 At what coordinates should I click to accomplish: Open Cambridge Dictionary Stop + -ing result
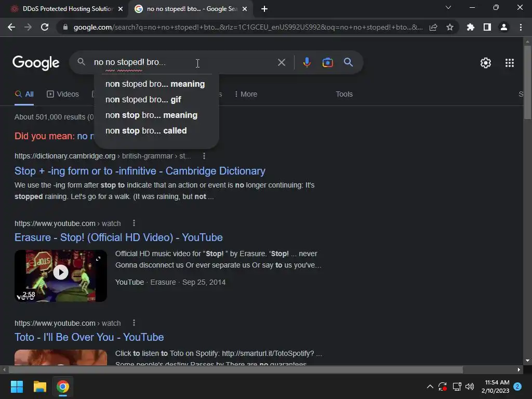[x=140, y=171]
